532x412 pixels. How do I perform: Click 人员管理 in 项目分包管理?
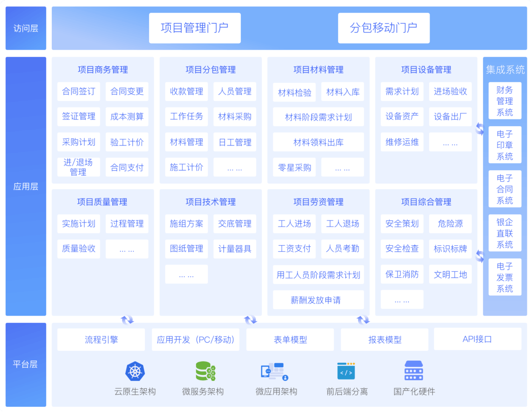pos(235,92)
